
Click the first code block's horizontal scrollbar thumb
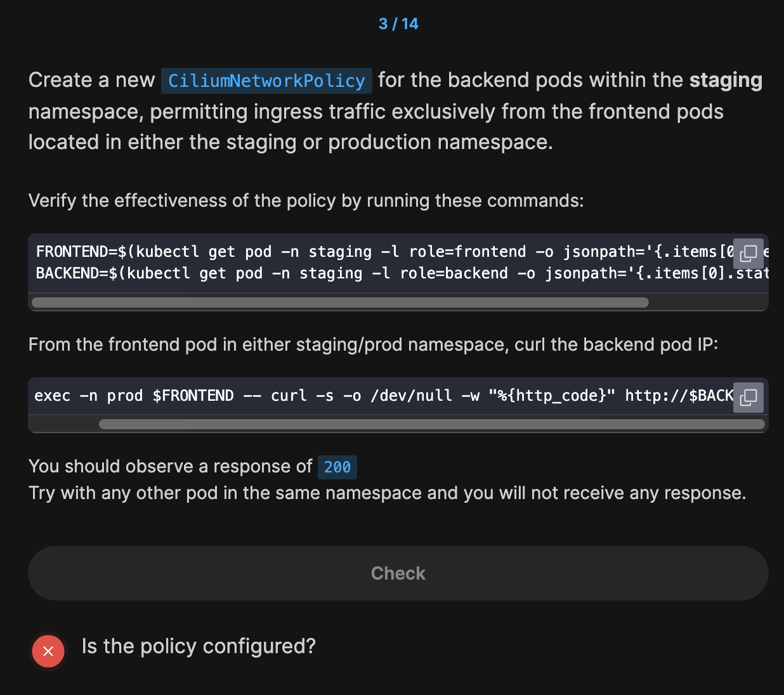tap(340, 302)
